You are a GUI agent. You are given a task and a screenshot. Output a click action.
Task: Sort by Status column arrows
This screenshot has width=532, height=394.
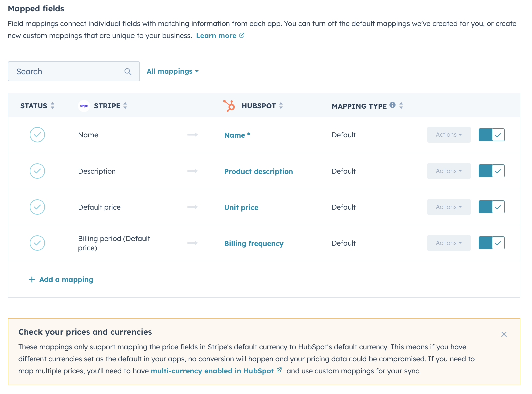pos(52,106)
